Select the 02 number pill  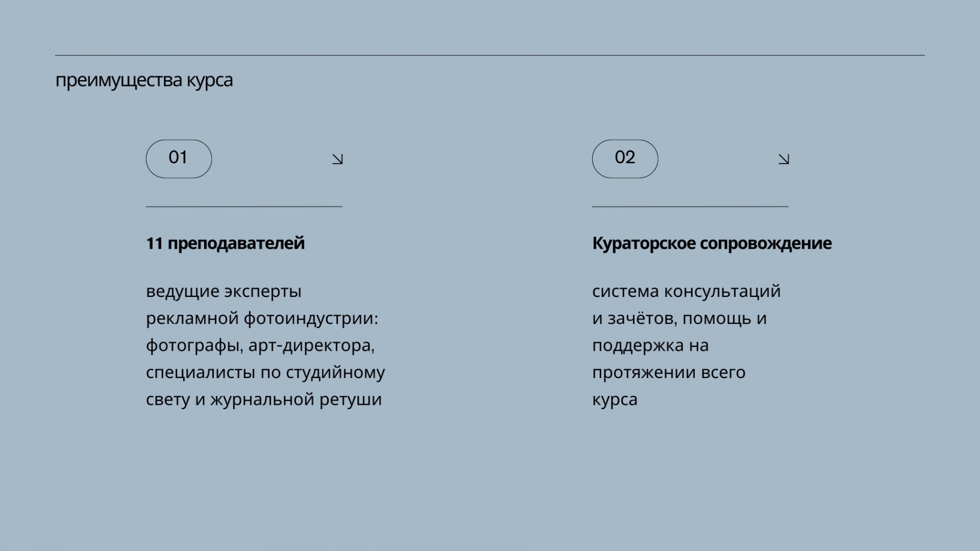[x=625, y=159]
